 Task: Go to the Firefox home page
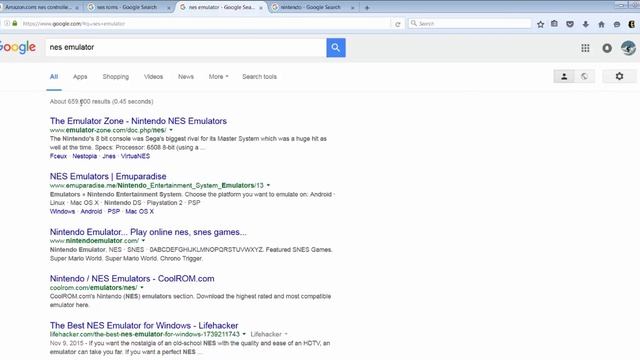[x=601, y=24]
